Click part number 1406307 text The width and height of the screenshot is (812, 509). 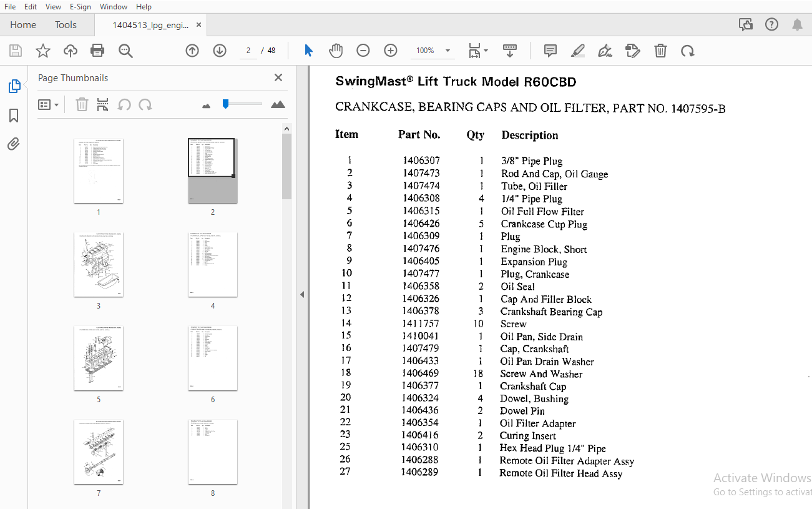[421, 161]
